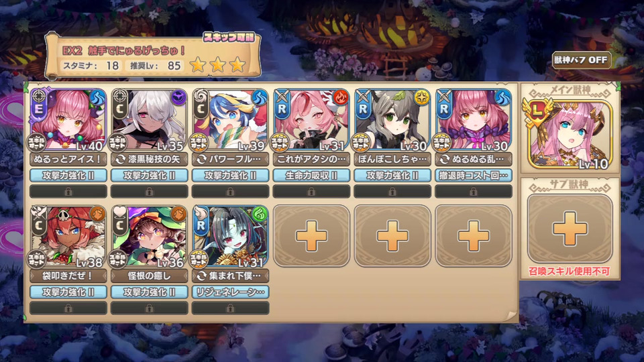Image resolution: width=644 pixels, height=362 pixels.
Task: Add a sub beast god with plus
Action: (570, 229)
